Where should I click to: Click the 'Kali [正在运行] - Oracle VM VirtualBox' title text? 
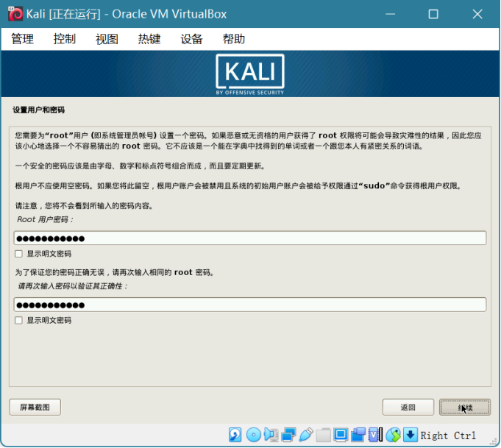pos(127,14)
